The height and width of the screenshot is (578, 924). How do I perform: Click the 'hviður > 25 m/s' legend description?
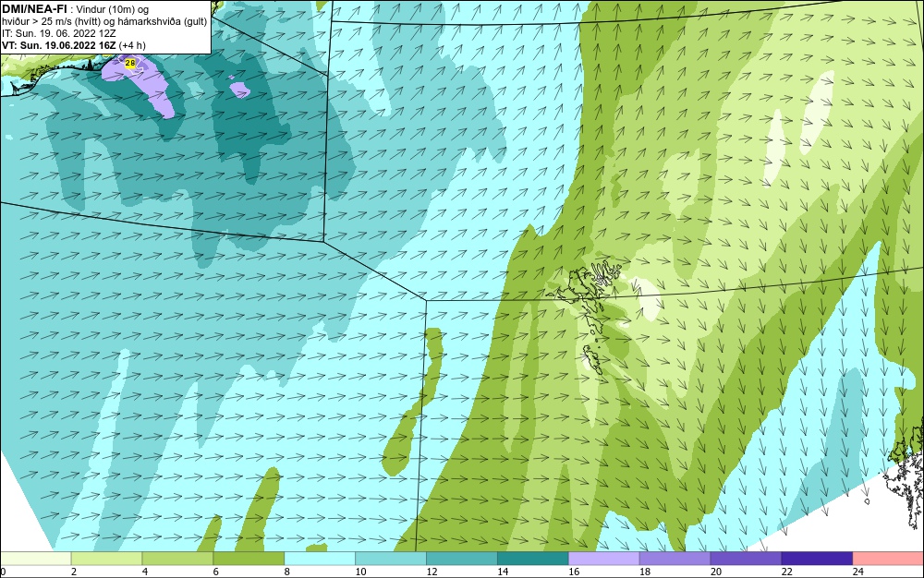pos(104,22)
